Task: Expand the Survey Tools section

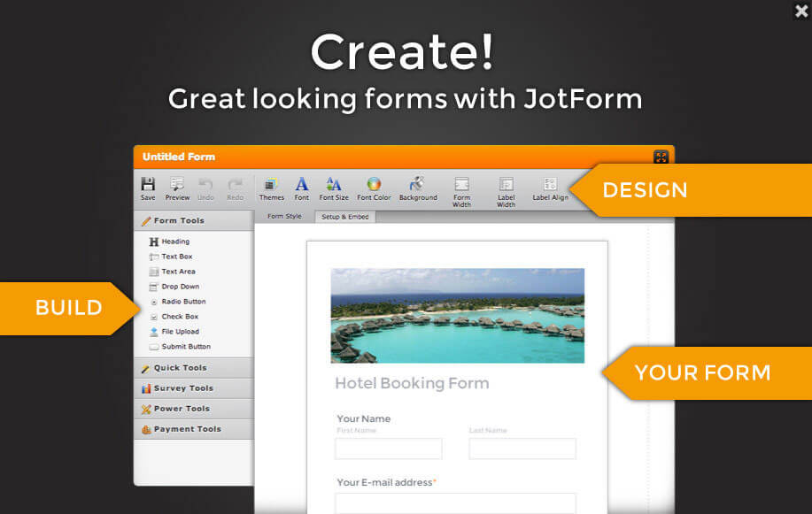Action: [x=194, y=388]
